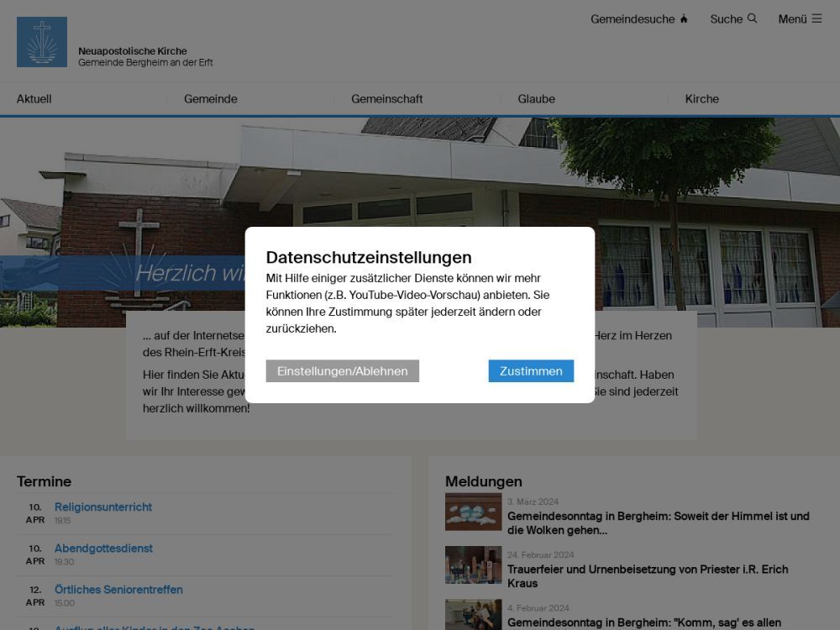840x630 pixels.
Task: Click the Suche magnifying glass icon
Action: coord(752,18)
